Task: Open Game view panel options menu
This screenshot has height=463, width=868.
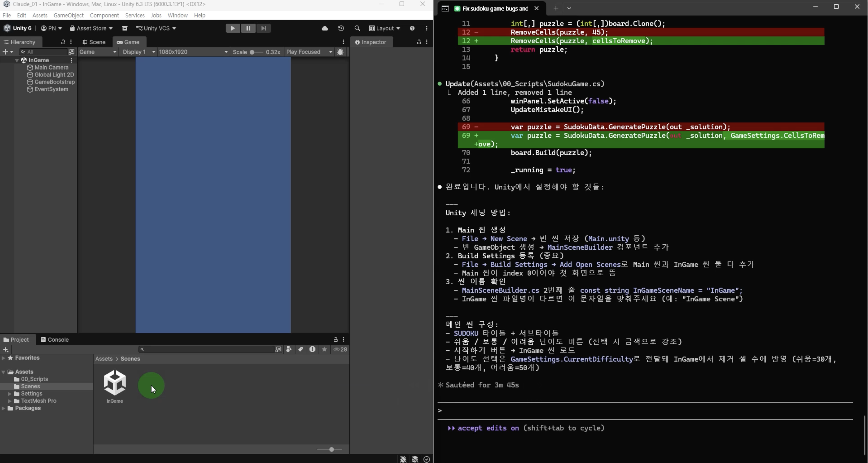Action: click(x=343, y=42)
